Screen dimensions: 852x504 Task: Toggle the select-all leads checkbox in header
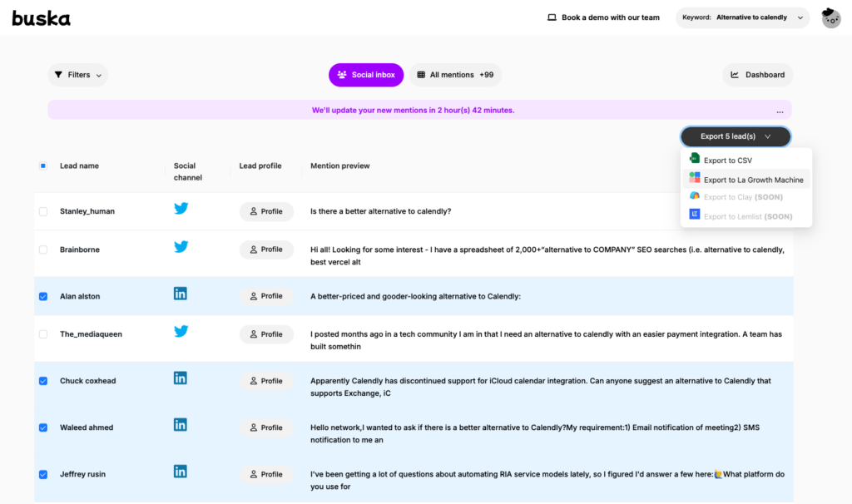click(x=43, y=166)
